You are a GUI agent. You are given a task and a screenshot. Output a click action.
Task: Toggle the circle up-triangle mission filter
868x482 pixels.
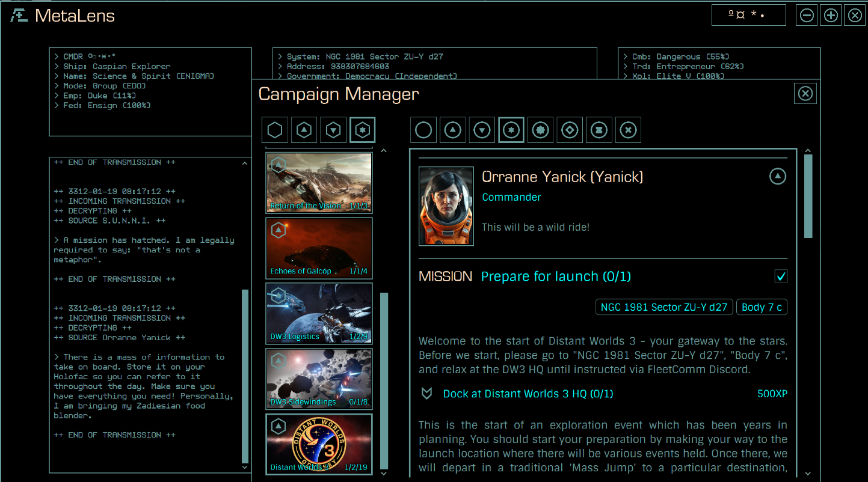click(453, 130)
